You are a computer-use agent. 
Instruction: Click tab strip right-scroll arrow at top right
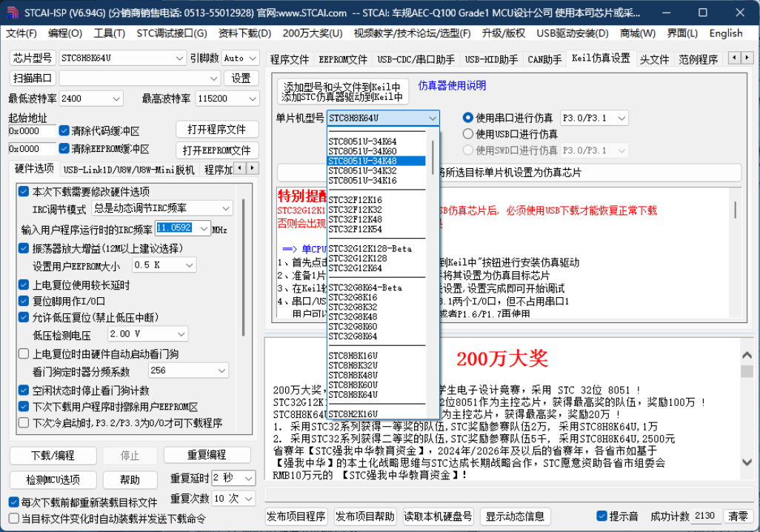(748, 58)
